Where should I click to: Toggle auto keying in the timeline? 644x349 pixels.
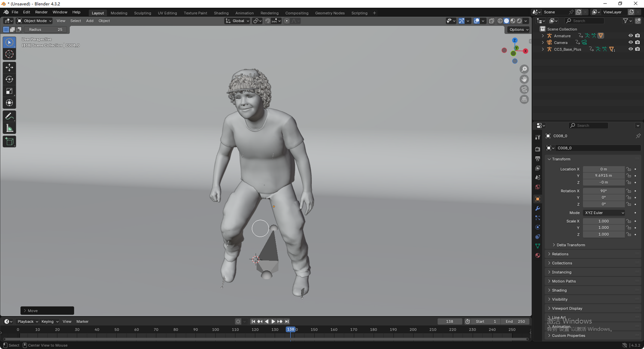click(238, 322)
